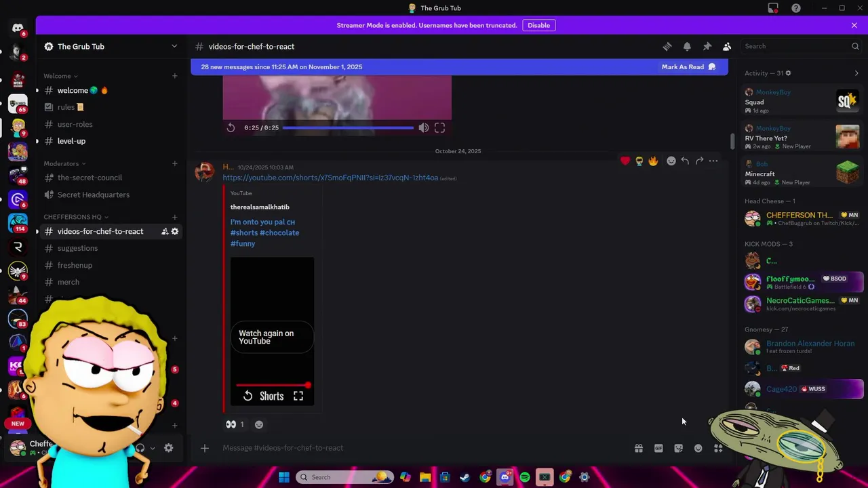Edit videos-for-chef-to-react channel settings gear
This screenshot has height=488, width=868.
tap(175, 231)
